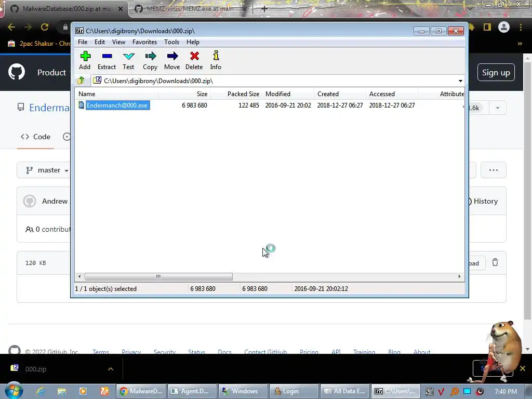Sort by the Size column header
This screenshot has height=399, width=532.
coord(185,94)
